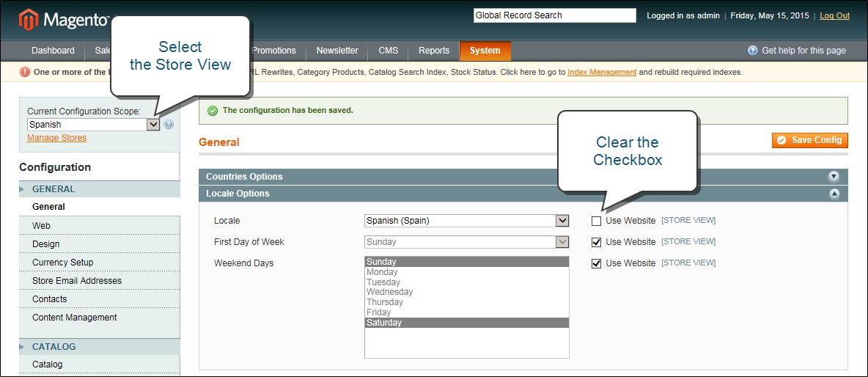Select Saturday in Weekend Days list
The width and height of the screenshot is (868, 377).
point(467,323)
